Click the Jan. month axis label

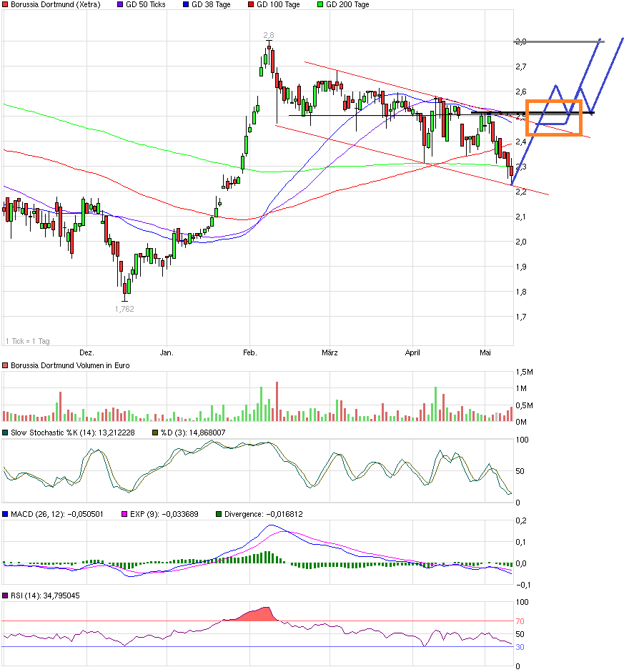(167, 352)
